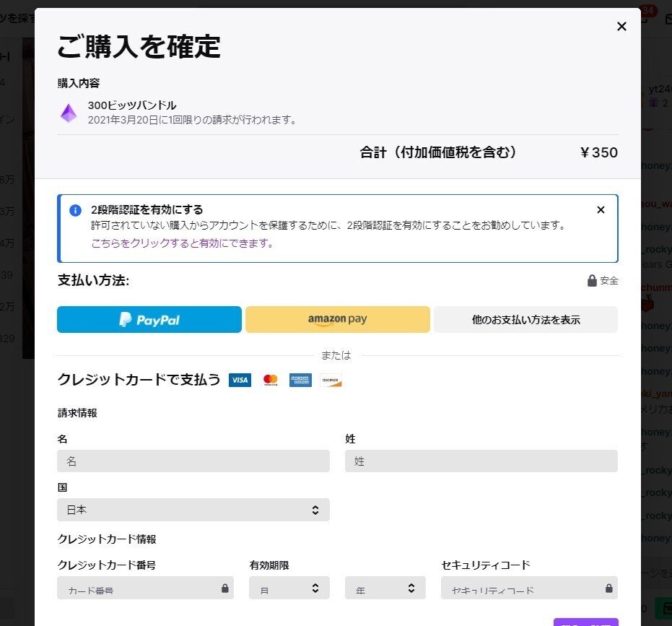Screen dimensions: 672x626
Task: Dismiss the 2段階認証 notification banner
Action: tap(601, 209)
